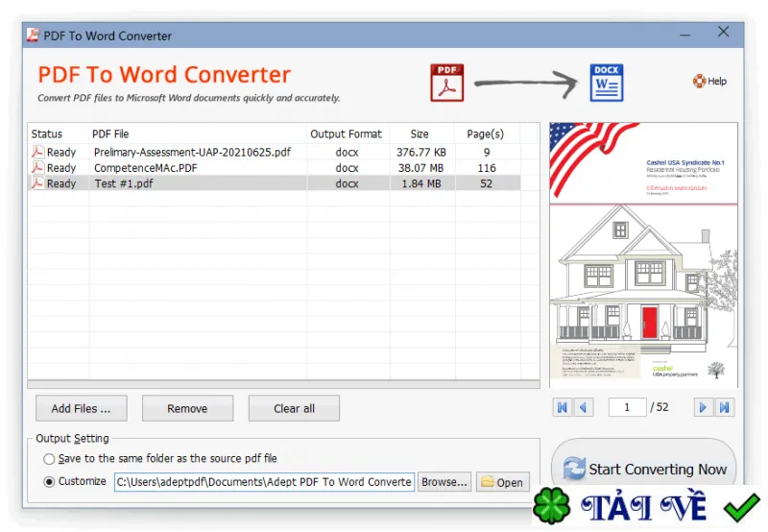Click Page(s) column header

(x=486, y=133)
